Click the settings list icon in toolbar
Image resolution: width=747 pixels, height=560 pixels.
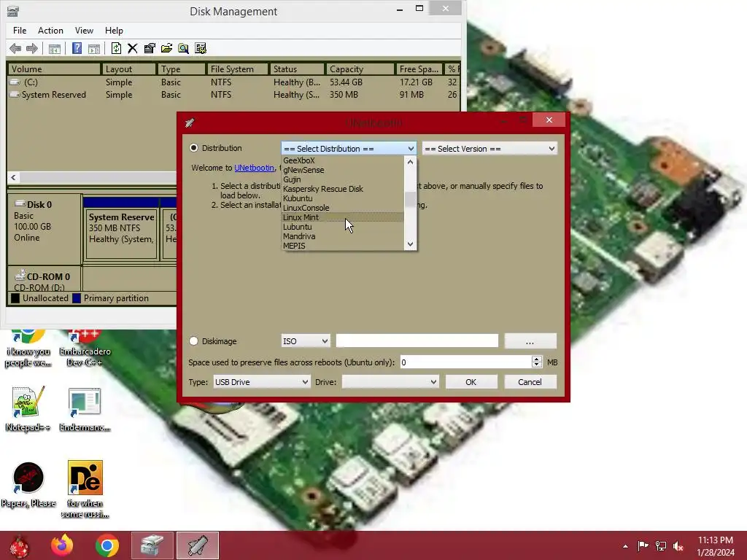point(201,48)
